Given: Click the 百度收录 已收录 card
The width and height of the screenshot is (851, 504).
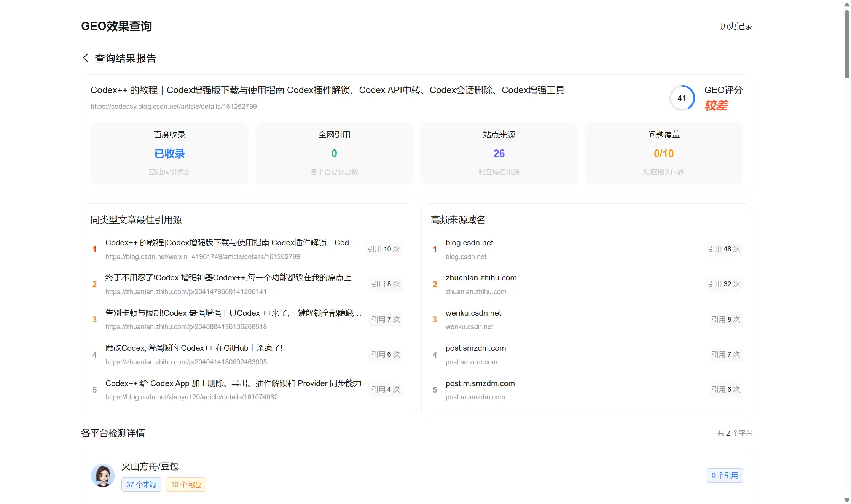Looking at the screenshot, I should (x=169, y=153).
